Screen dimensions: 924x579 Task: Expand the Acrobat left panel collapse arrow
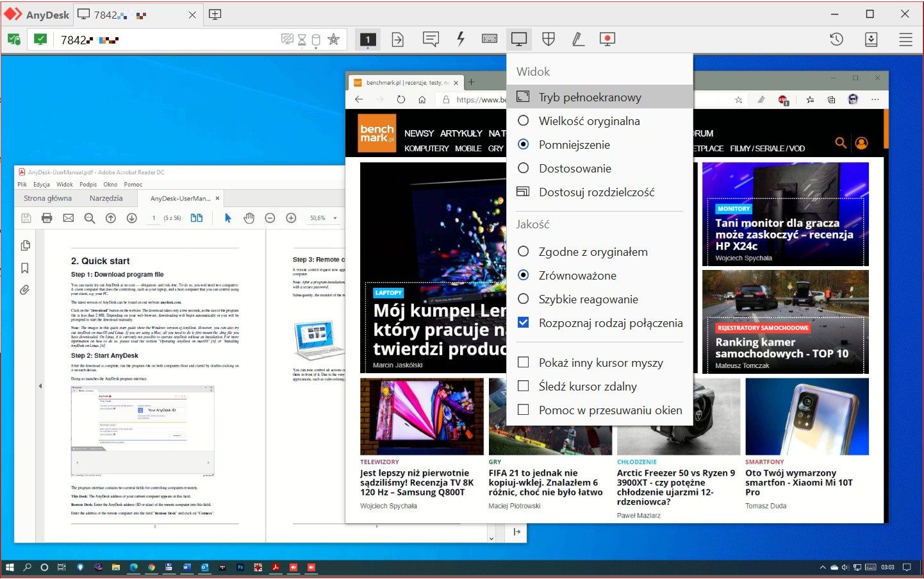click(x=40, y=386)
